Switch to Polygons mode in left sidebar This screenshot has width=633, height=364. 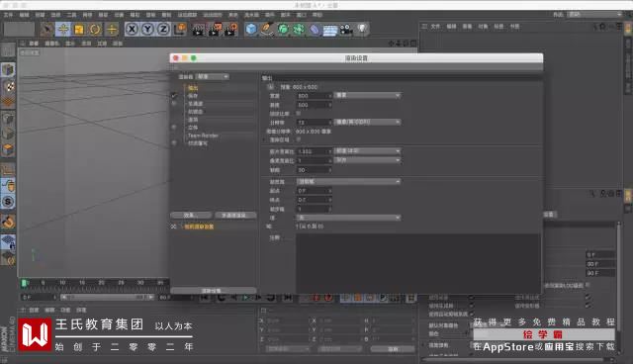pos(8,149)
